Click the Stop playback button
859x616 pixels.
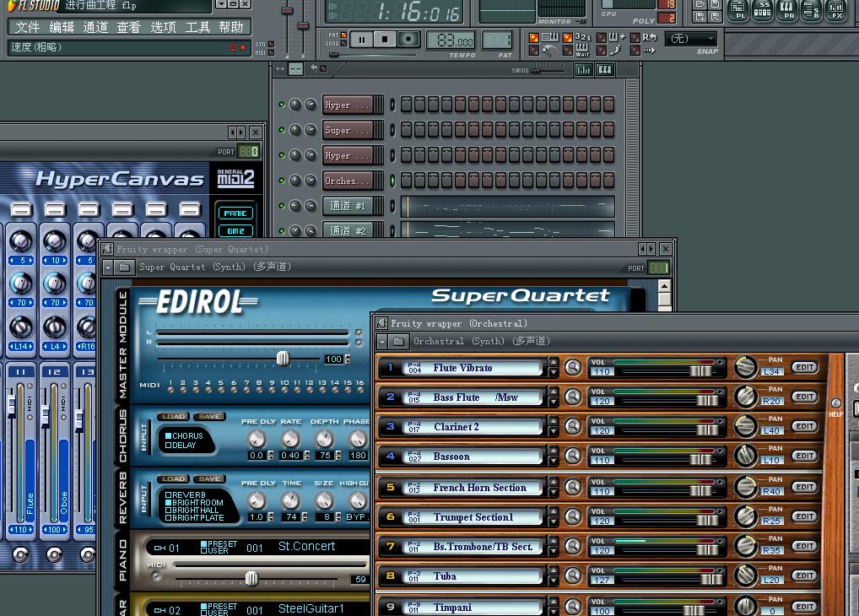click(x=385, y=40)
